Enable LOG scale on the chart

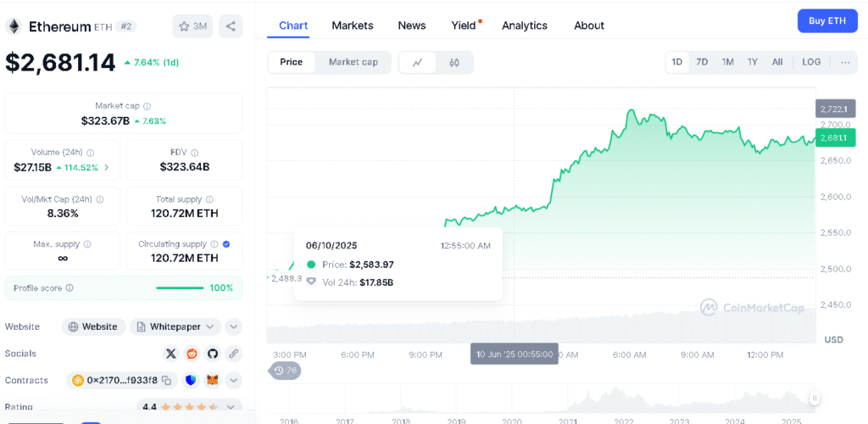811,62
